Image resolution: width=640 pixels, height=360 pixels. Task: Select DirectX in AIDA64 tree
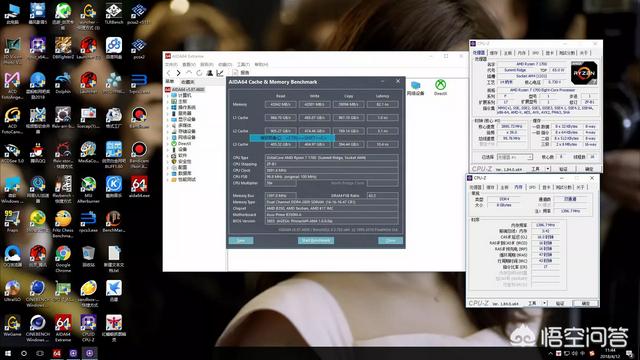pyautogui.click(x=184, y=143)
